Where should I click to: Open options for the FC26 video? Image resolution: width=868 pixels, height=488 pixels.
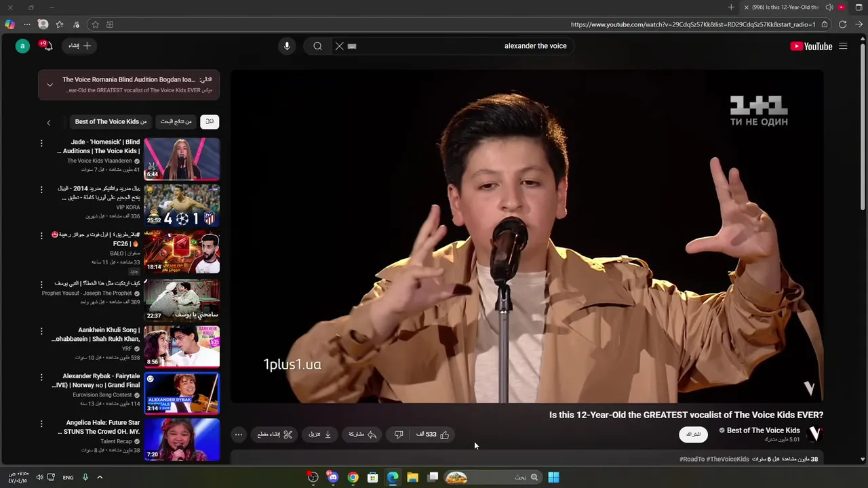[41, 236]
